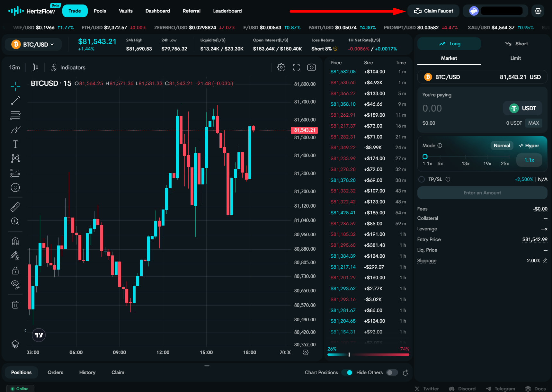Open the Referral page

[x=191, y=11]
